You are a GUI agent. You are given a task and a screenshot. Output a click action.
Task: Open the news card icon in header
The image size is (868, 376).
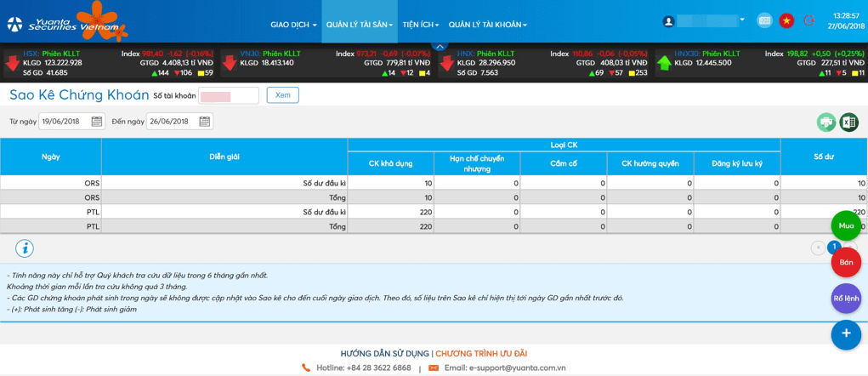[x=764, y=20]
